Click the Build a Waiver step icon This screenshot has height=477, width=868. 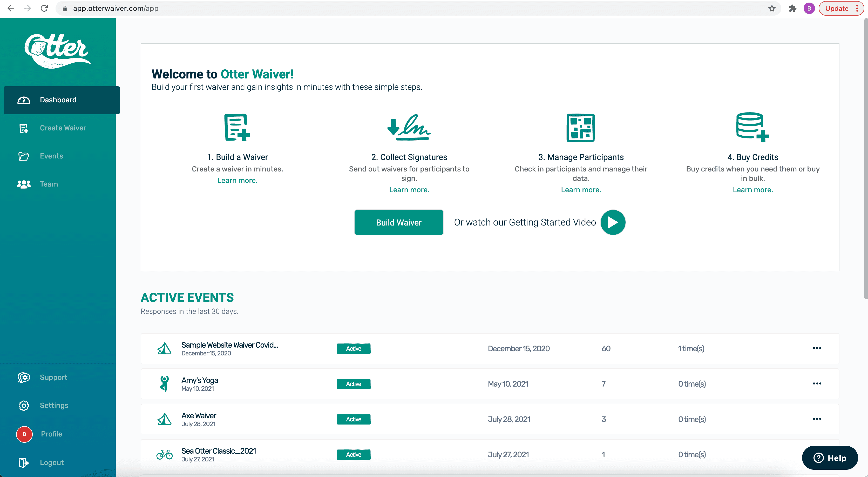pos(237,127)
